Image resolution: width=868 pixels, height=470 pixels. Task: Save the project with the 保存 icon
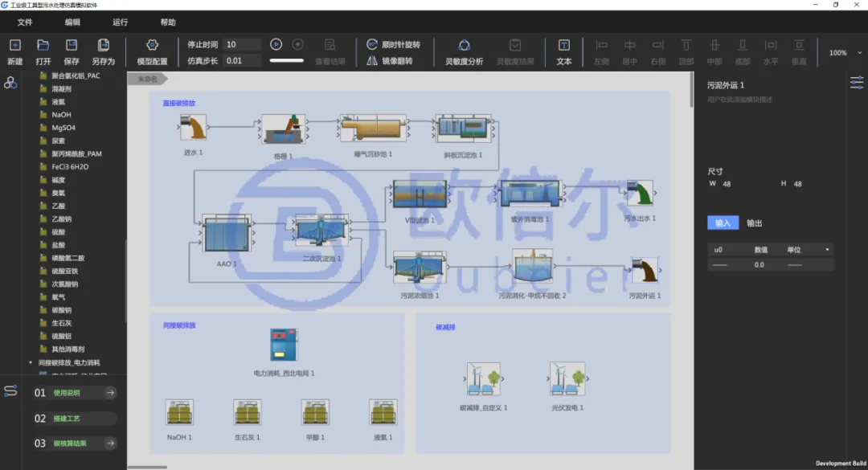pyautogui.click(x=72, y=46)
